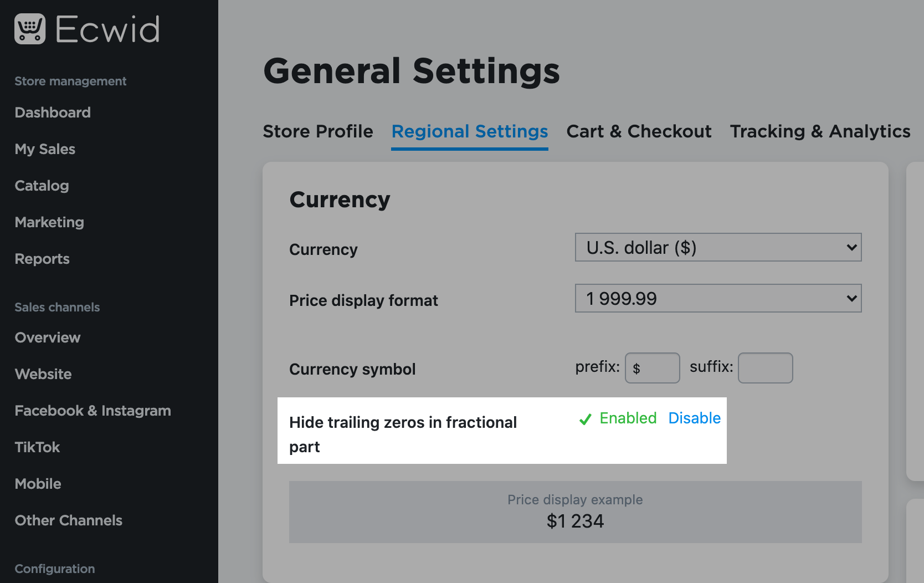This screenshot has width=924, height=583.
Task: Open Facebook & Instagram channel settings
Action: click(x=92, y=410)
